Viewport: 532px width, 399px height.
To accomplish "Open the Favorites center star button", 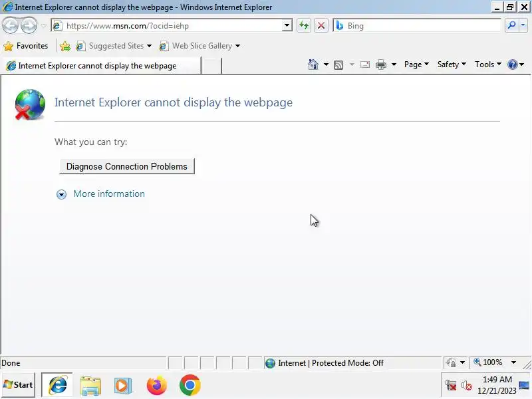I will coord(26,46).
